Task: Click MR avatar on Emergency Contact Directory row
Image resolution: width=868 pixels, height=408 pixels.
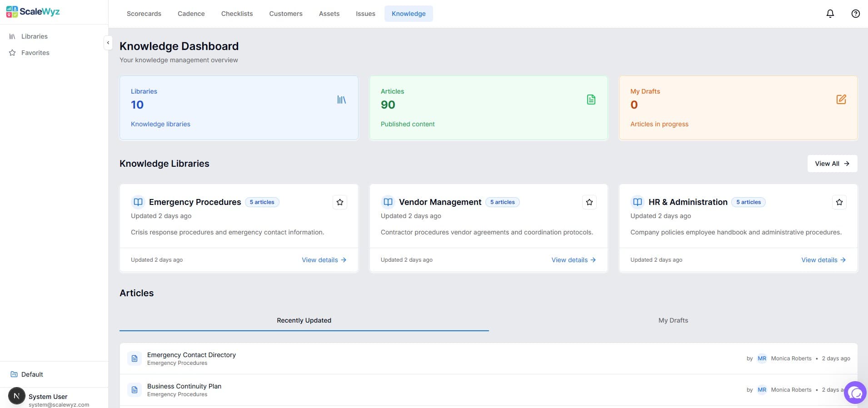Action: [x=762, y=358]
